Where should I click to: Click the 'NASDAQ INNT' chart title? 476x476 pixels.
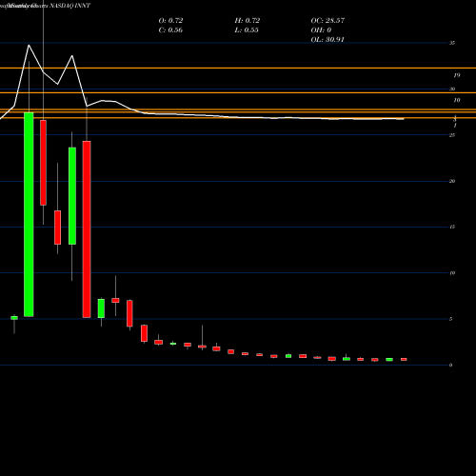70,6
